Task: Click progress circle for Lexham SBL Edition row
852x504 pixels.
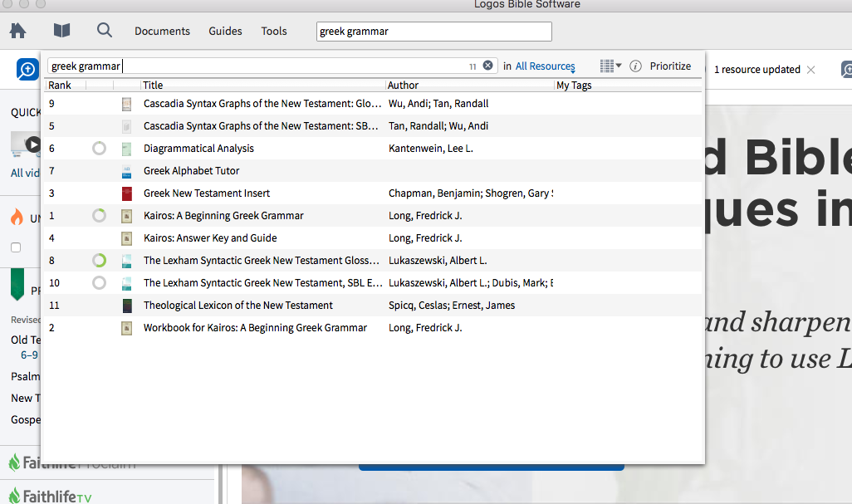Action: click(x=99, y=283)
